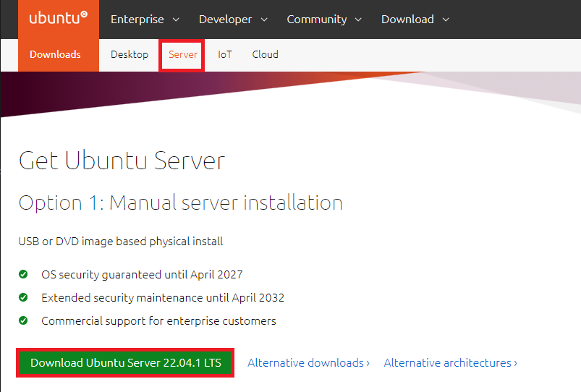The image size is (581, 392).
Task: Click the OS security guaranteed until April 2027 line
Action: pos(142,275)
